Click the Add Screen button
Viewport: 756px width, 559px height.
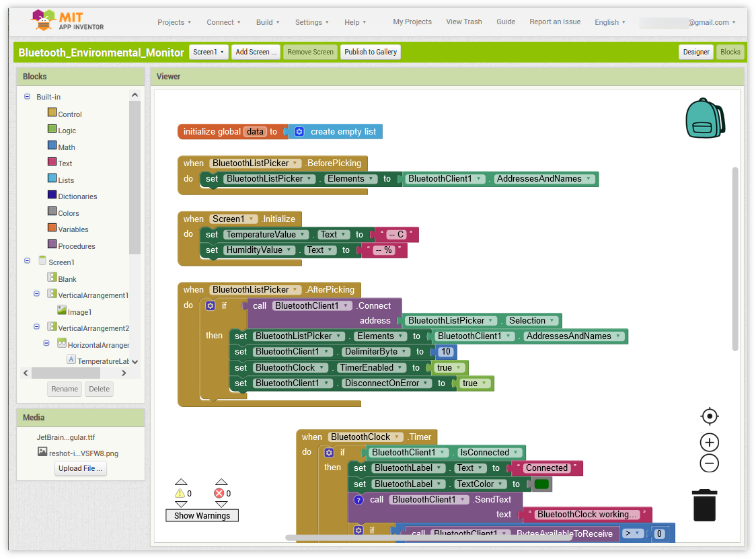click(256, 52)
